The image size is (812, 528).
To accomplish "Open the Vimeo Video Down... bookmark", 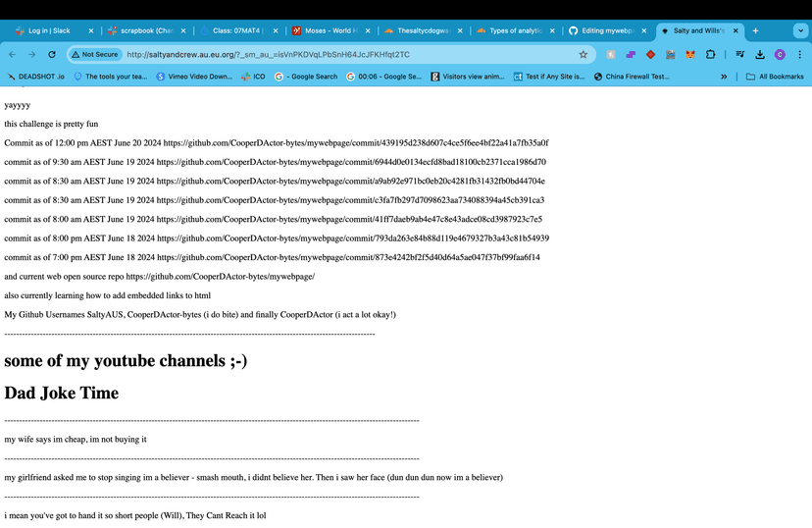I will 195,77.
